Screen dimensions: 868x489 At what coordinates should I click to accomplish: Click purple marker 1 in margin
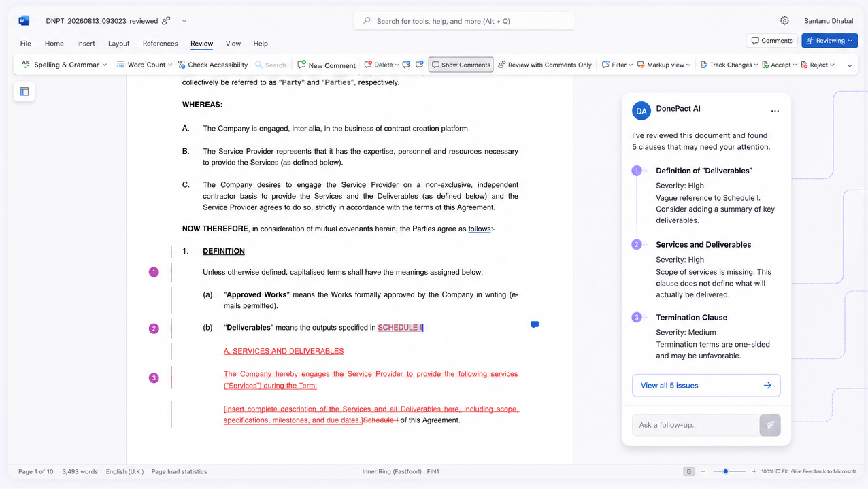[x=154, y=272]
